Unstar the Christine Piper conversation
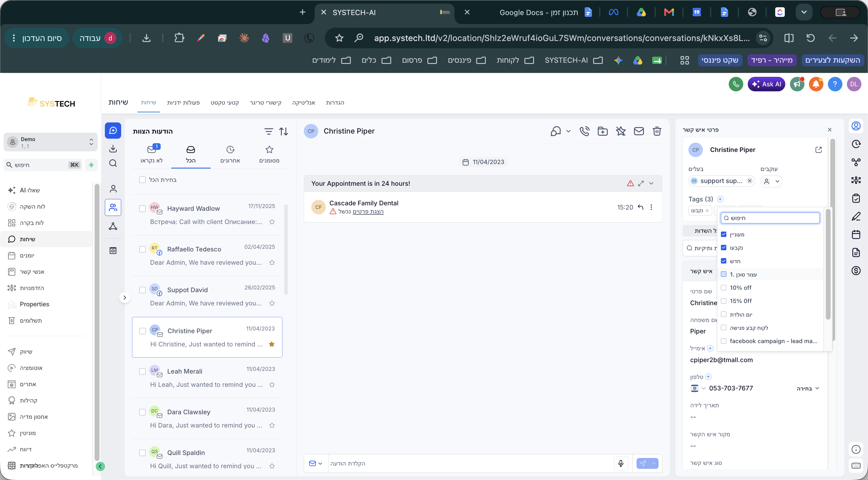 [272, 344]
